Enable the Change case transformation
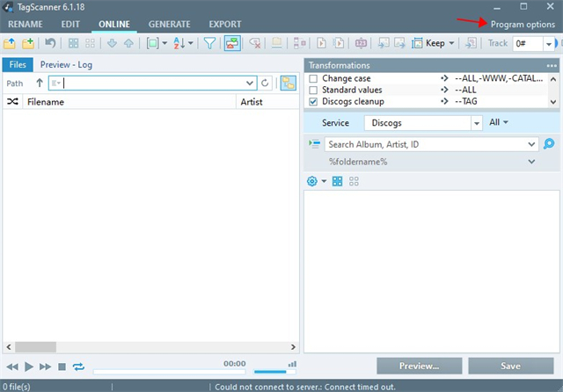 click(x=313, y=78)
